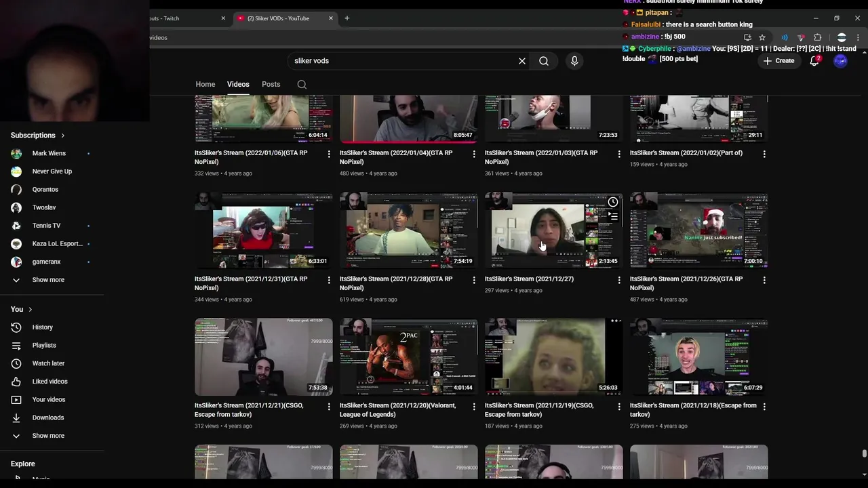Switch to the Posts channel tab
The image size is (868, 488).
pos(271,84)
